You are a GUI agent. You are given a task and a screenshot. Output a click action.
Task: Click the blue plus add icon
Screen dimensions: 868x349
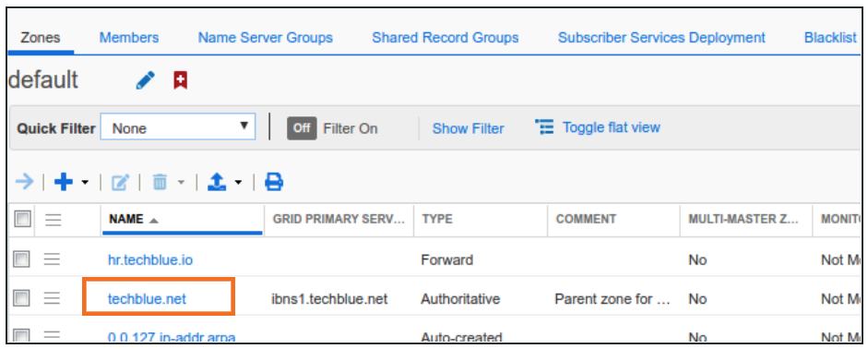point(64,182)
